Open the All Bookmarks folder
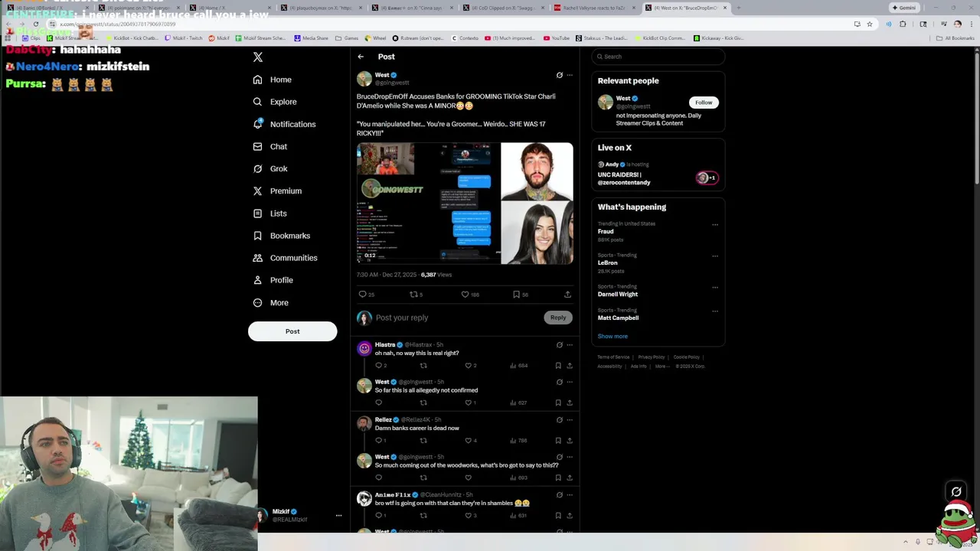 point(955,38)
